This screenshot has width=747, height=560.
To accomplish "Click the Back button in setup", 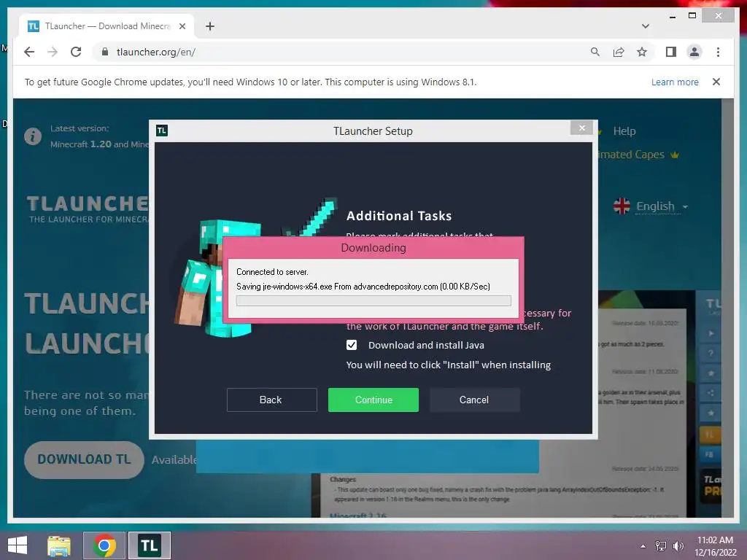I will pos(271,400).
